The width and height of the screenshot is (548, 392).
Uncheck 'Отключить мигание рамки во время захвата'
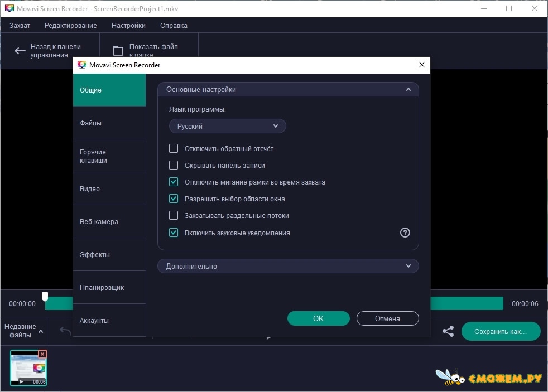[x=174, y=182]
